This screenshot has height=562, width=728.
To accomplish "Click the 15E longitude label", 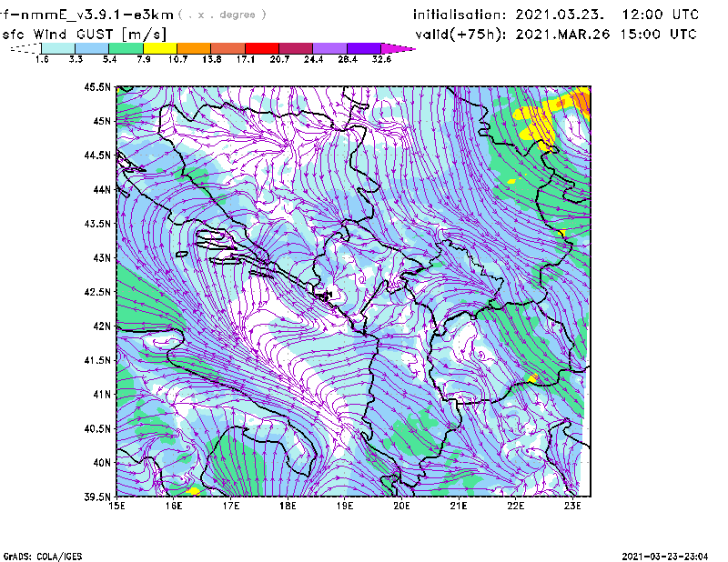I will tap(116, 506).
